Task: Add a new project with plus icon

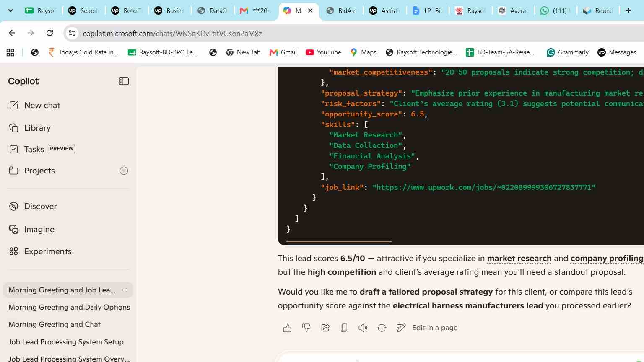Action: coord(124,171)
